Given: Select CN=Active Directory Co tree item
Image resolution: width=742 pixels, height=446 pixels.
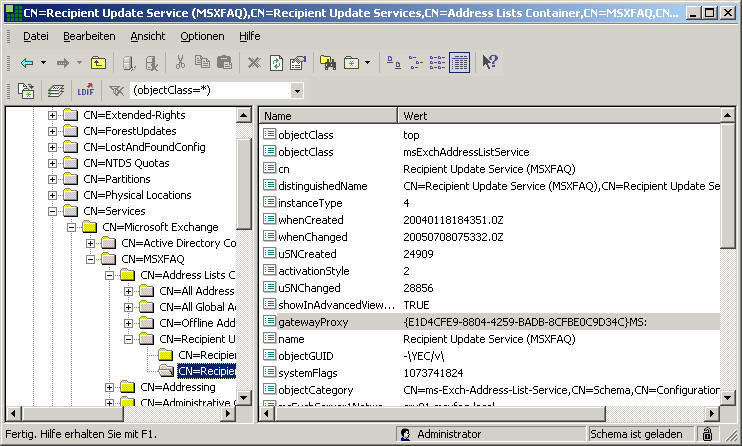Looking at the screenshot, I should click(x=178, y=243).
